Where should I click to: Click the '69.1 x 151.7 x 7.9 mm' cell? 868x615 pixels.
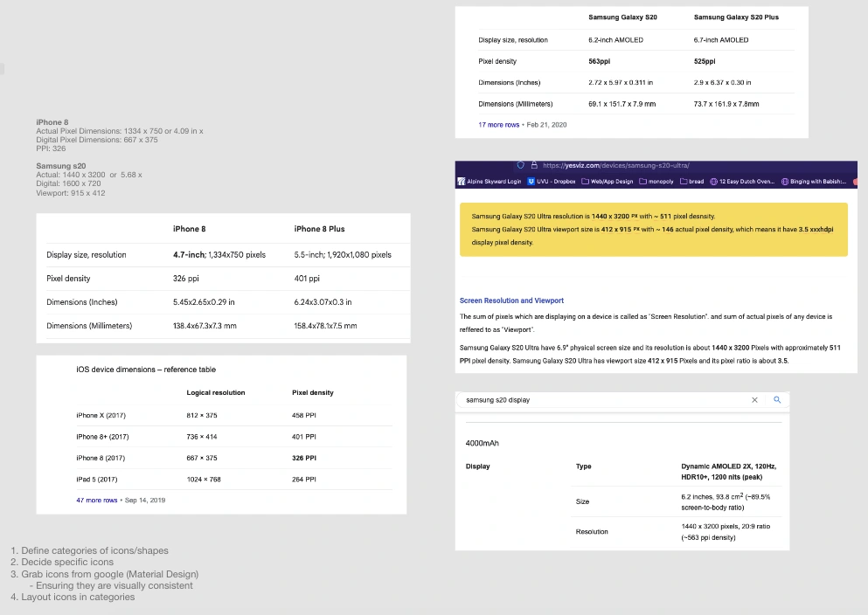pos(622,104)
